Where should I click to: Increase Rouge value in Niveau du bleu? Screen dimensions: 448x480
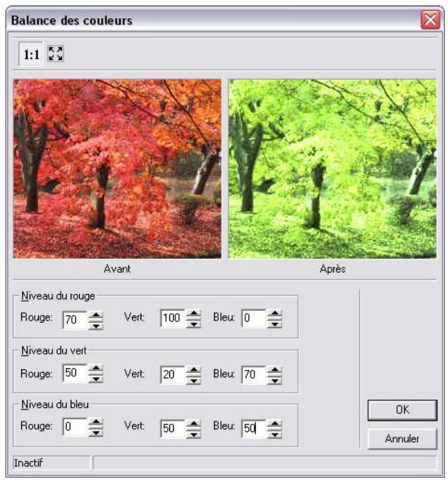point(96,423)
